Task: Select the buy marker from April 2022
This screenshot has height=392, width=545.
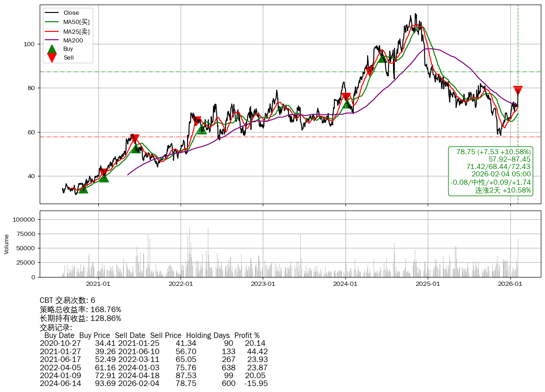Action: click(202, 129)
